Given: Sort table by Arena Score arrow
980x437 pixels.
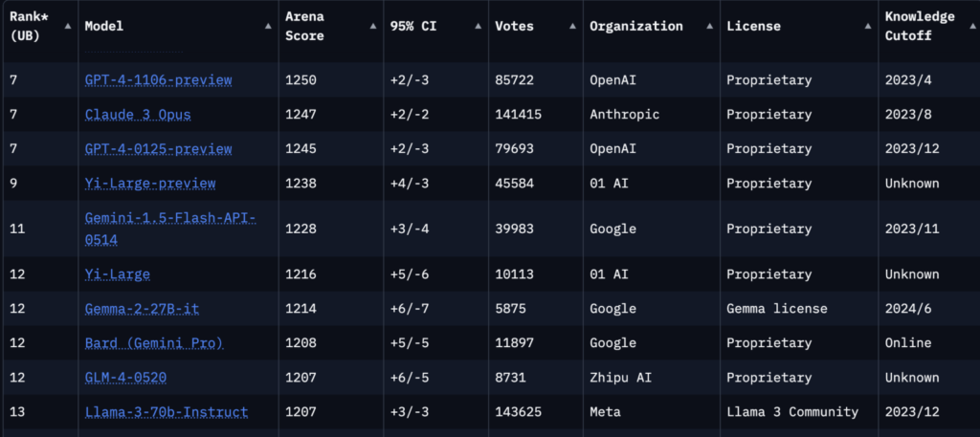Looking at the screenshot, I should 371,27.
